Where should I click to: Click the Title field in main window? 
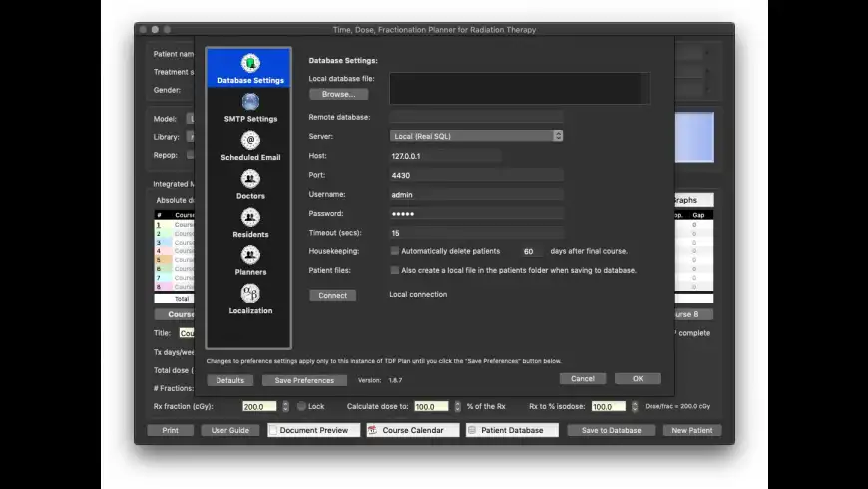click(187, 333)
